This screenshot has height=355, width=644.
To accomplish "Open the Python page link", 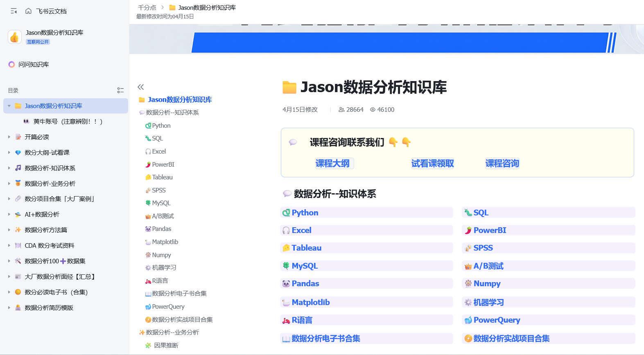I will (x=305, y=213).
